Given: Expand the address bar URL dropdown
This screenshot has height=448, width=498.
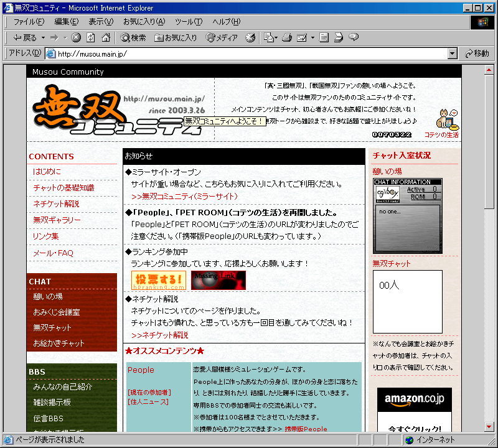Looking at the screenshot, I should 453,54.
